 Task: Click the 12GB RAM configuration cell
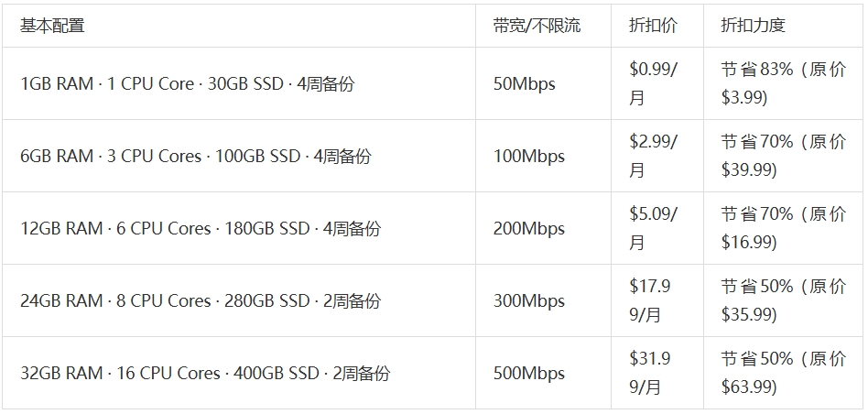pyautogui.click(x=200, y=229)
